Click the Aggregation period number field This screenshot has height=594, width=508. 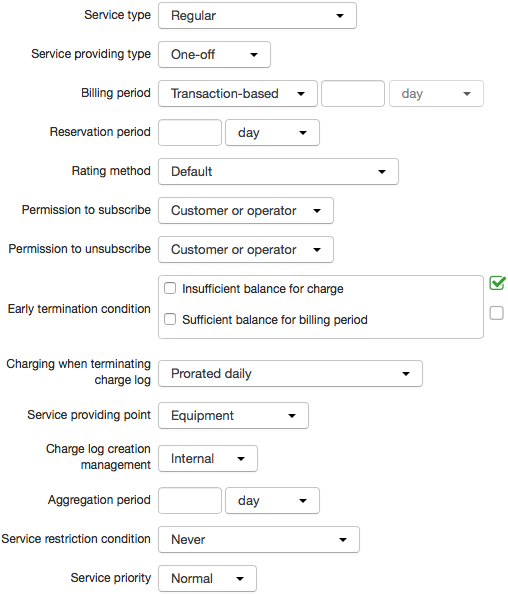190,501
